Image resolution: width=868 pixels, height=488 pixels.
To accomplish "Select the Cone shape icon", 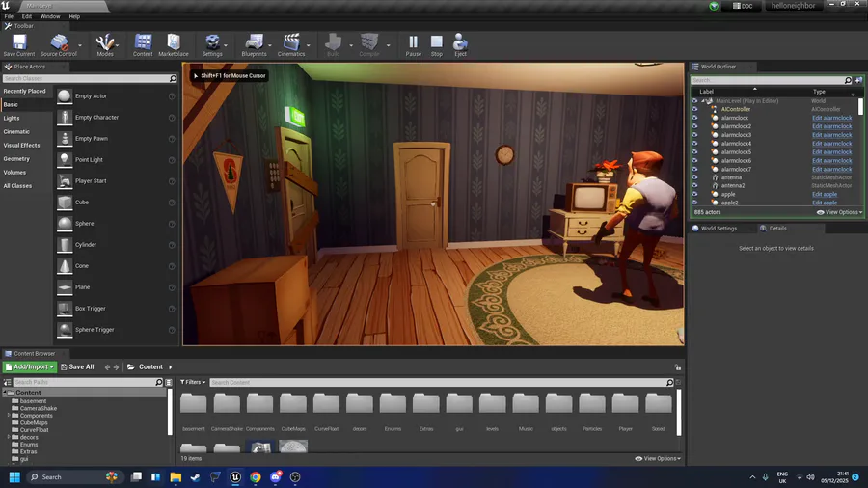I will coord(65,266).
